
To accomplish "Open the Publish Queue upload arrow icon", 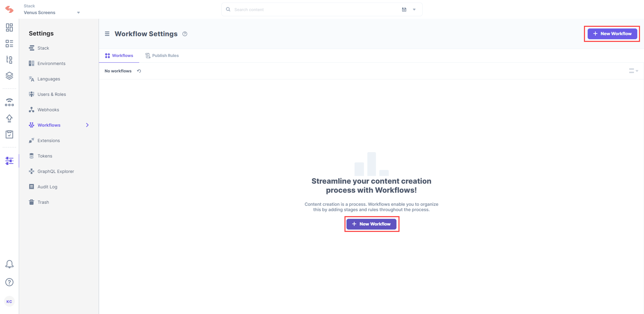I will click(9, 118).
